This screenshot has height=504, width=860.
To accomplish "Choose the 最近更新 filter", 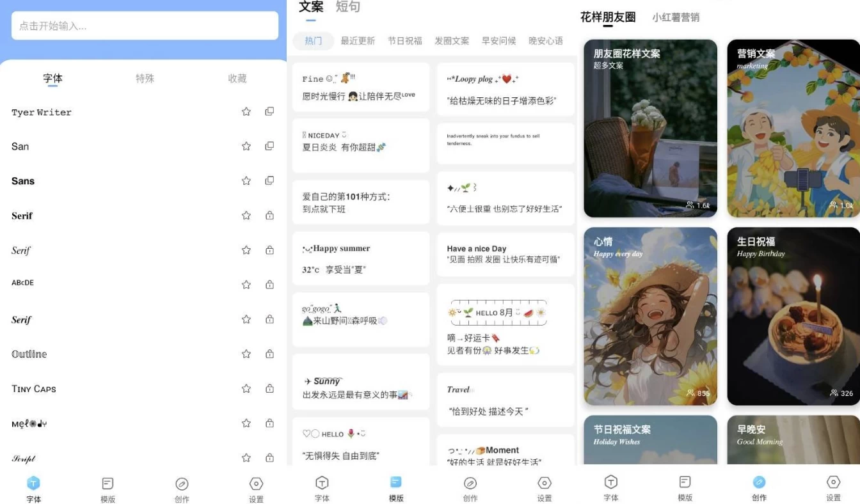I will [358, 41].
